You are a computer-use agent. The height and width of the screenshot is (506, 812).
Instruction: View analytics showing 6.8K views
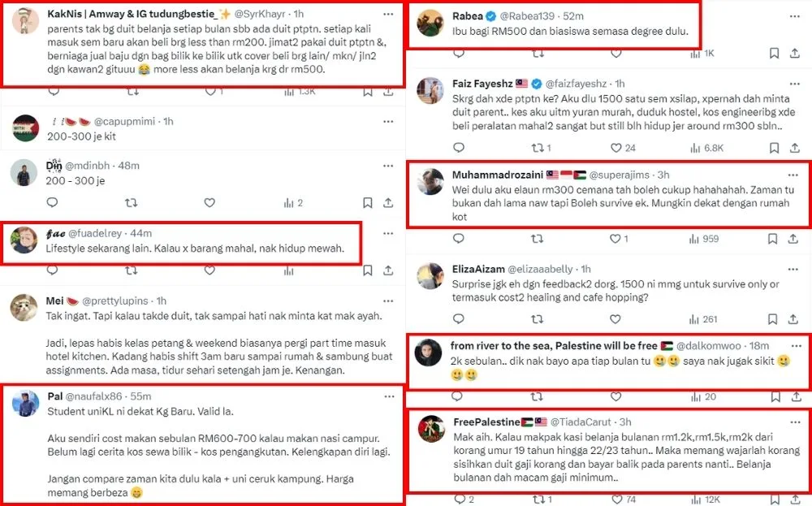(708, 148)
